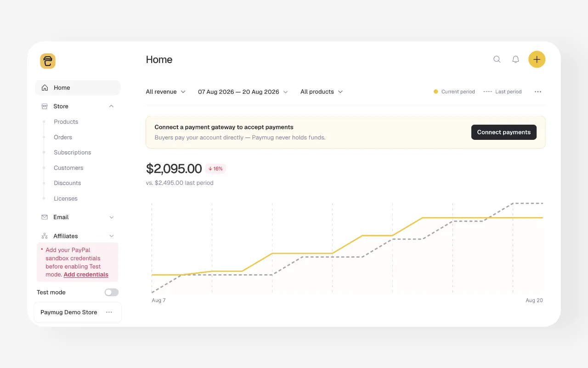Open Paymug Demo Store ellipsis menu

(109, 312)
